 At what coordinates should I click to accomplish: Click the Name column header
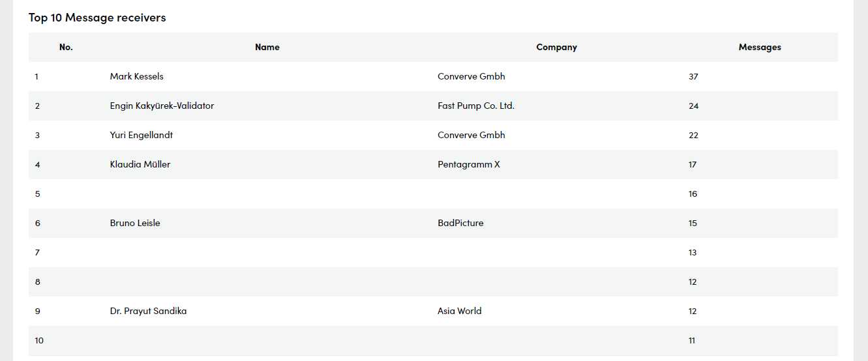267,47
